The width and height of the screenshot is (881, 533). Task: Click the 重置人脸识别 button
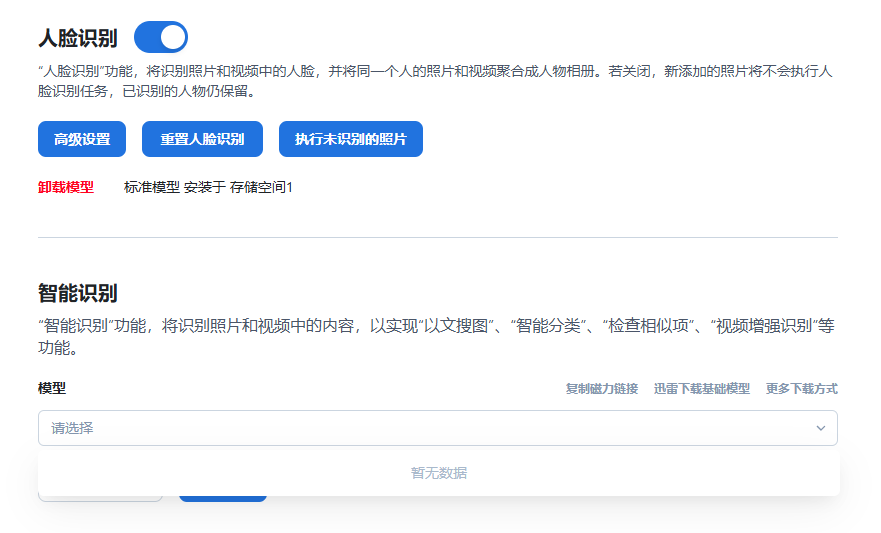coord(202,139)
